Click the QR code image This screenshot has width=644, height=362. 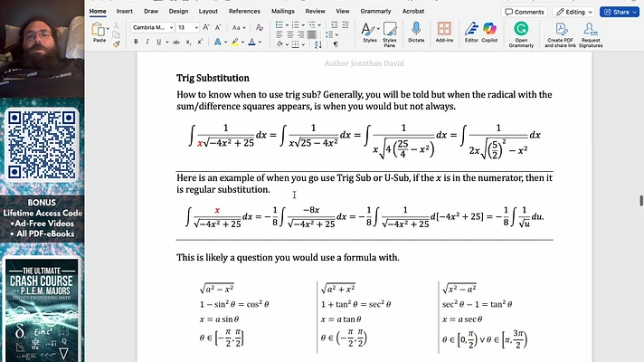pos(42,145)
